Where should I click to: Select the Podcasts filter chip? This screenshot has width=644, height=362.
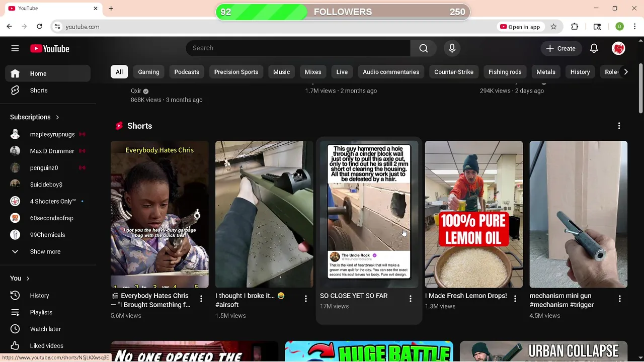pyautogui.click(x=187, y=72)
